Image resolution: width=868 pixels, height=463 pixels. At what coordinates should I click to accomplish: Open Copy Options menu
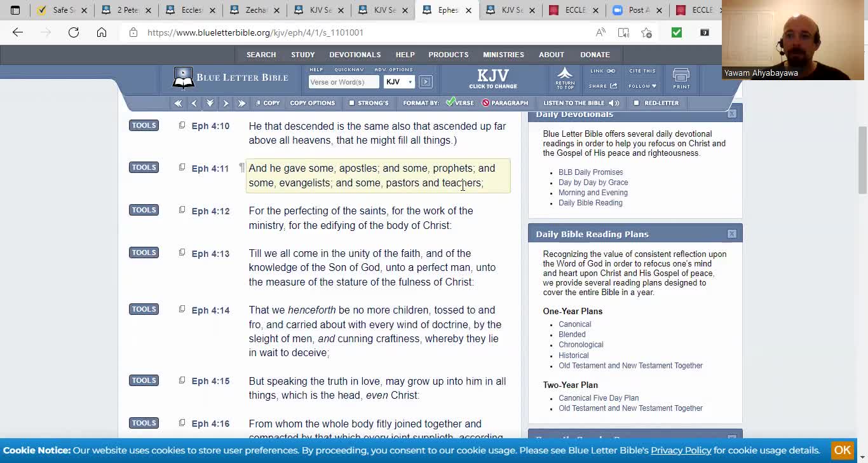click(x=312, y=103)
